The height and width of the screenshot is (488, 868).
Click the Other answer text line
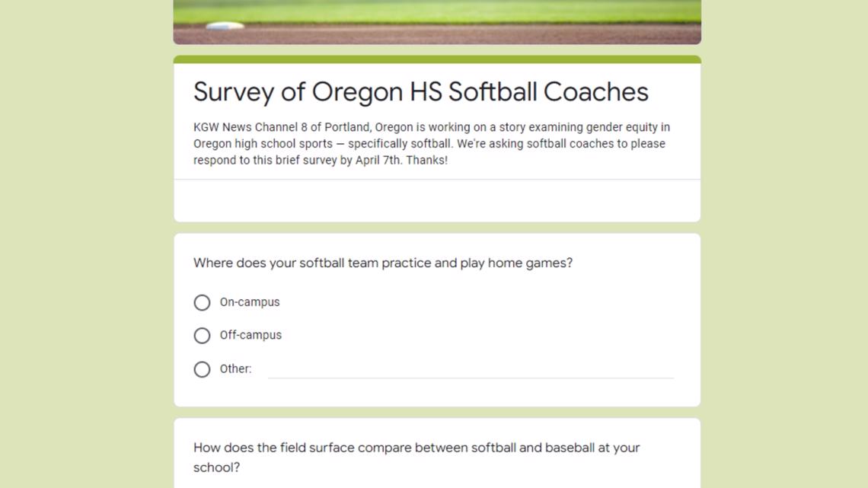471,369
